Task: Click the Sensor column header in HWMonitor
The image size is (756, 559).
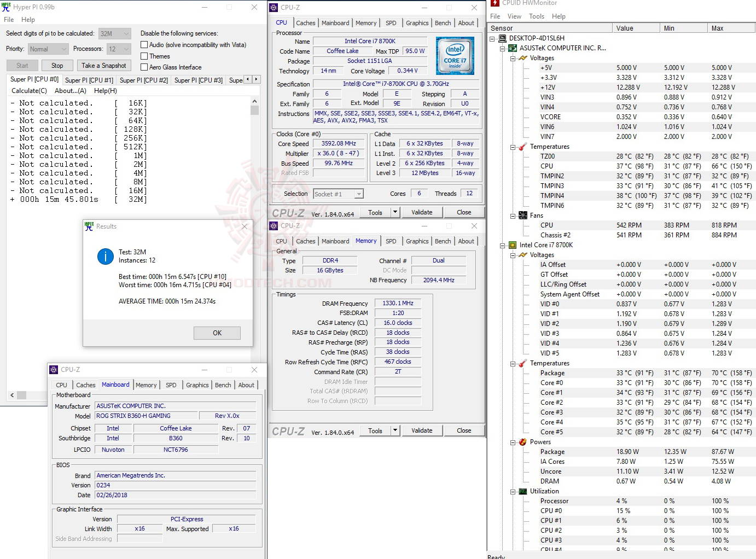Action: (550, 28)
